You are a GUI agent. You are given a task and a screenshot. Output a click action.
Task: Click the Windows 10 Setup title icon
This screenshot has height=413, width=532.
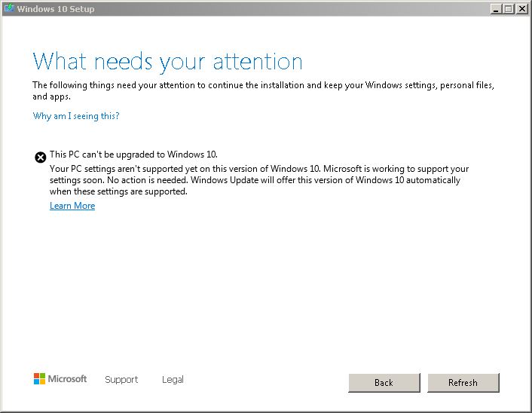click(9, 8)
